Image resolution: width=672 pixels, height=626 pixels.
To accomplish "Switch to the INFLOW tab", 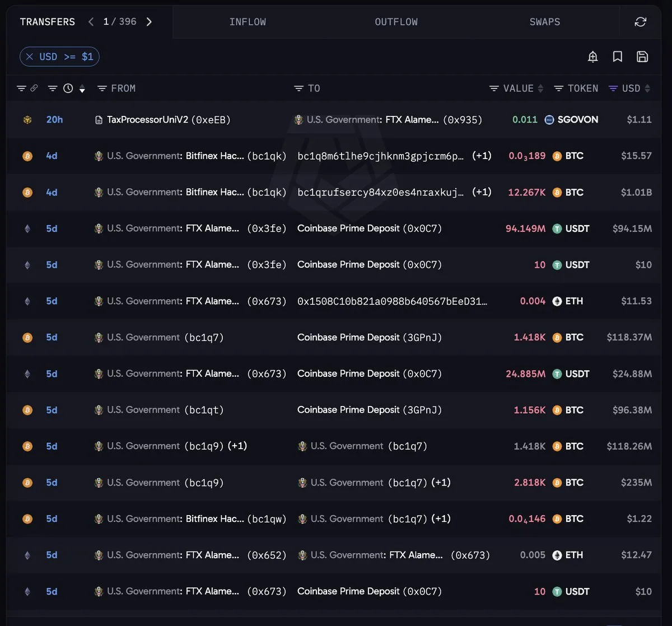I will click(248, 22).
